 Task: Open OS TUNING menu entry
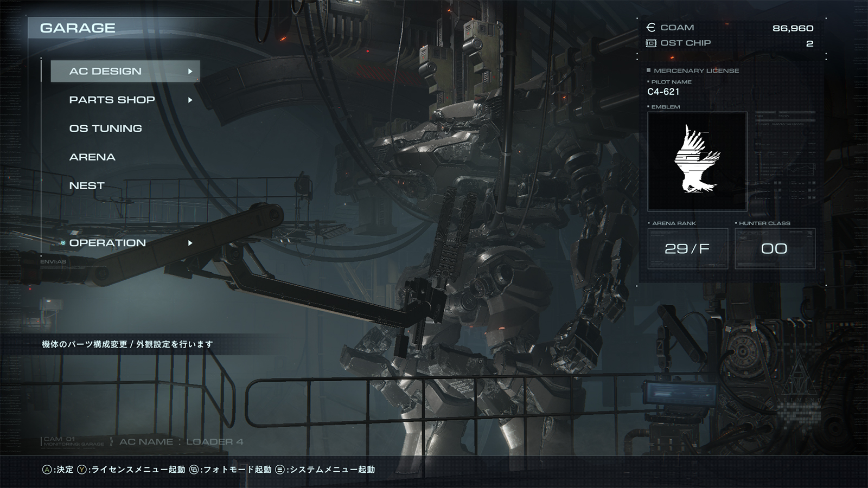[106, 129]
